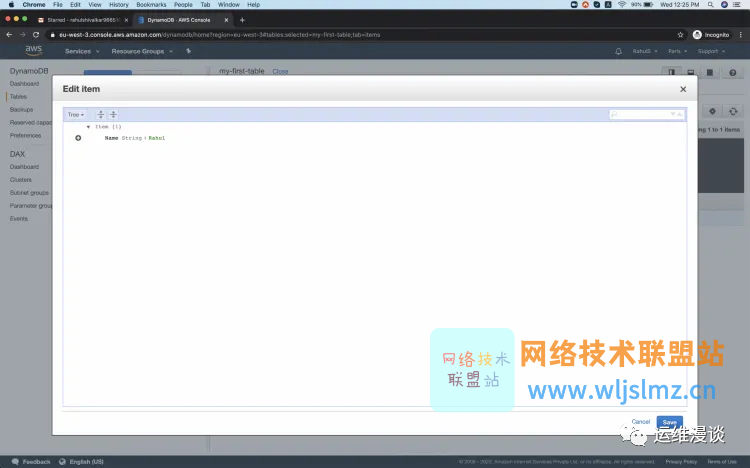Click Cancel in the Edit item dialog
The height and width of the screenshot is (468, 750).
640,422
